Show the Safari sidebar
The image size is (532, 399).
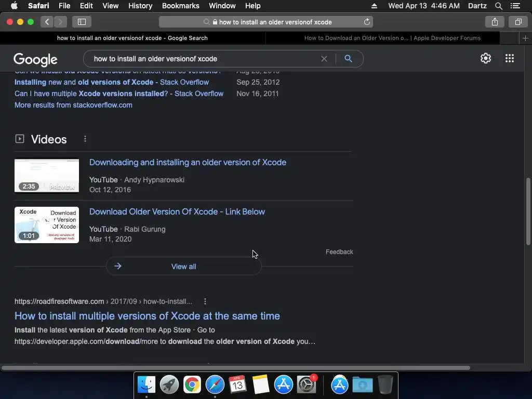tap(82, 22)
